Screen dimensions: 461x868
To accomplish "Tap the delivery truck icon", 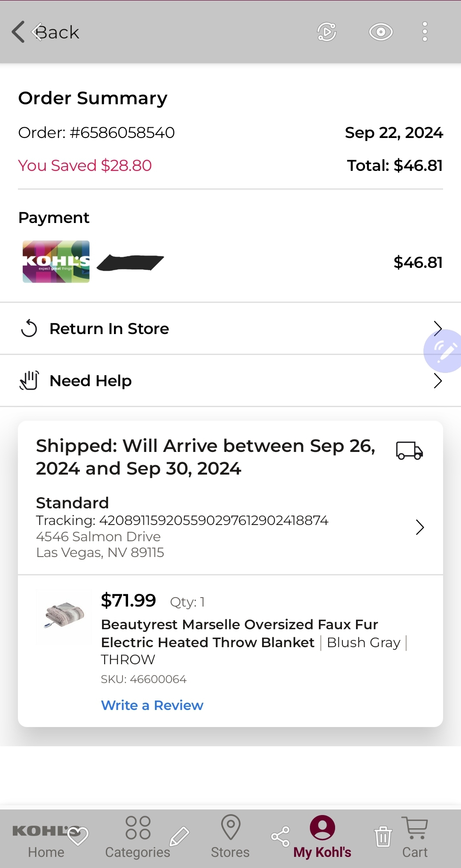I will point(409,451).
